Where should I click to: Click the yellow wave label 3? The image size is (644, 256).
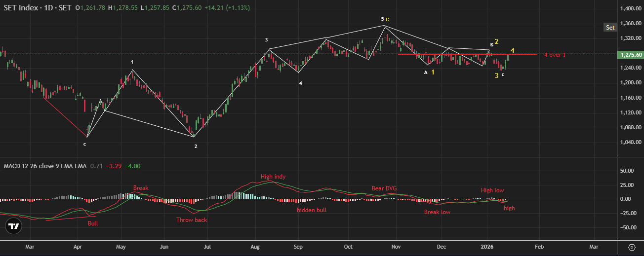click(496, 75)
